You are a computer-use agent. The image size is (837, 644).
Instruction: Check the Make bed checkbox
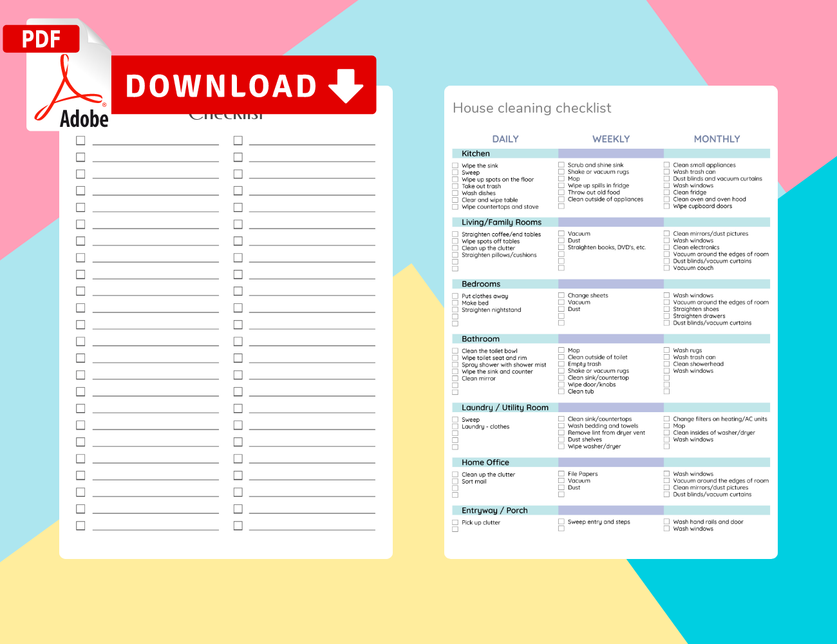click(455, 303)
